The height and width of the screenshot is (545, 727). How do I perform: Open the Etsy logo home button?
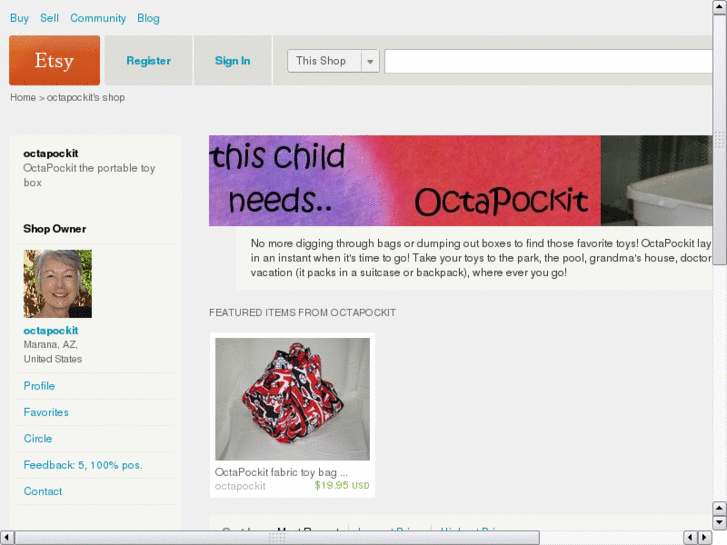(x=54, y=60)
